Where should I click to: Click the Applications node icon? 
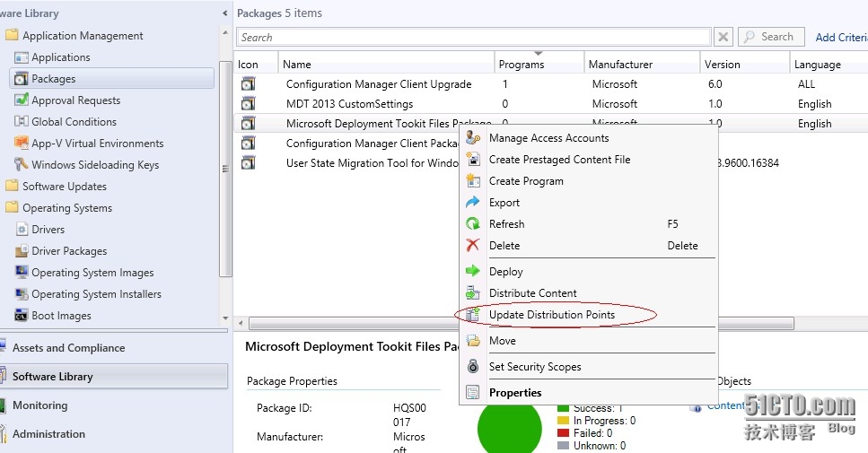[x=21, y=57]
